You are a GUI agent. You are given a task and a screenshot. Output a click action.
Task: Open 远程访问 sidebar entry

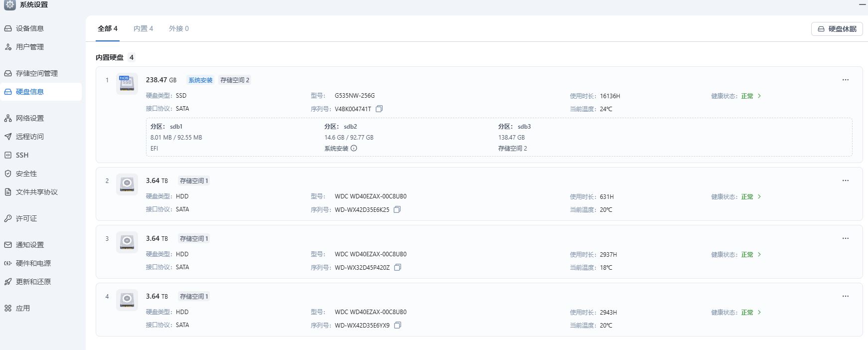(41, 137)
